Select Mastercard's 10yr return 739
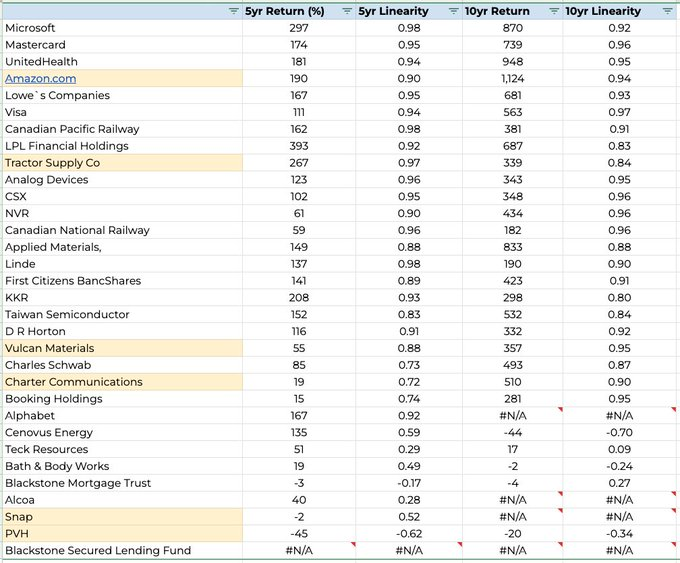Screen dimensions: 680x563 [x=513, y=45]
